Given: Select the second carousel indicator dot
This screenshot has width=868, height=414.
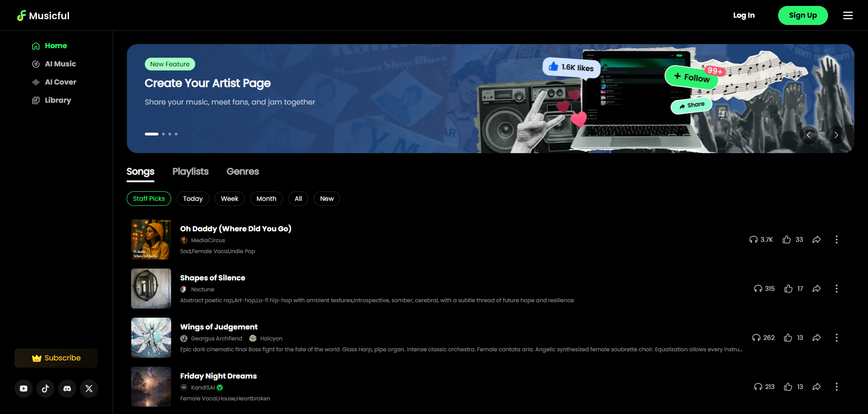Looking at the screenshot, I should [x=163, y=134].
